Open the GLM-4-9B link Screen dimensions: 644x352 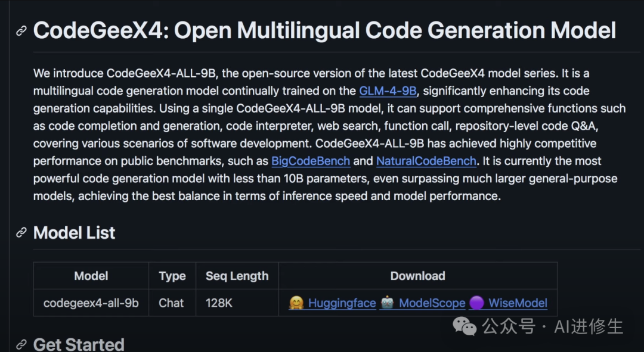388,91
